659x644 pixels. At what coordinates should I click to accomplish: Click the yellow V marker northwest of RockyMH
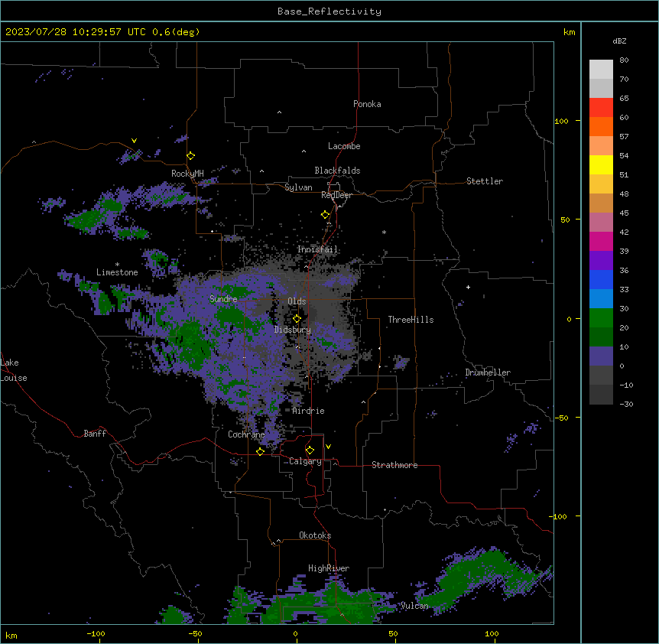coord(134,141)
